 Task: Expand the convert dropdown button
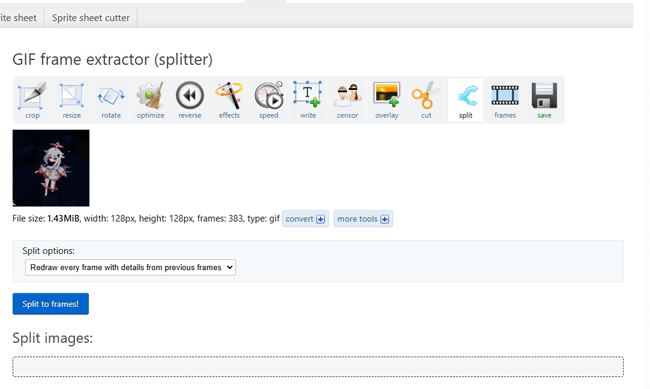[x=306, y=219]
